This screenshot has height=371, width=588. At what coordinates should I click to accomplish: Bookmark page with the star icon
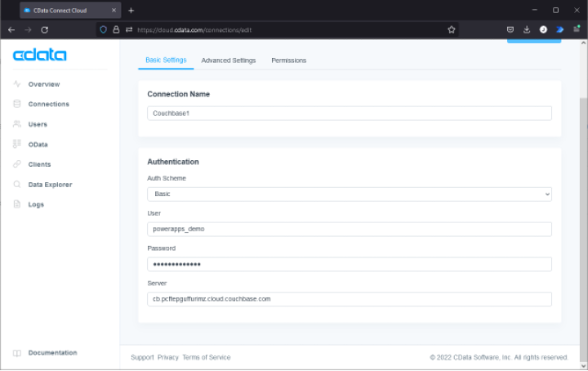pyautogui.click(x=452, y=29)
